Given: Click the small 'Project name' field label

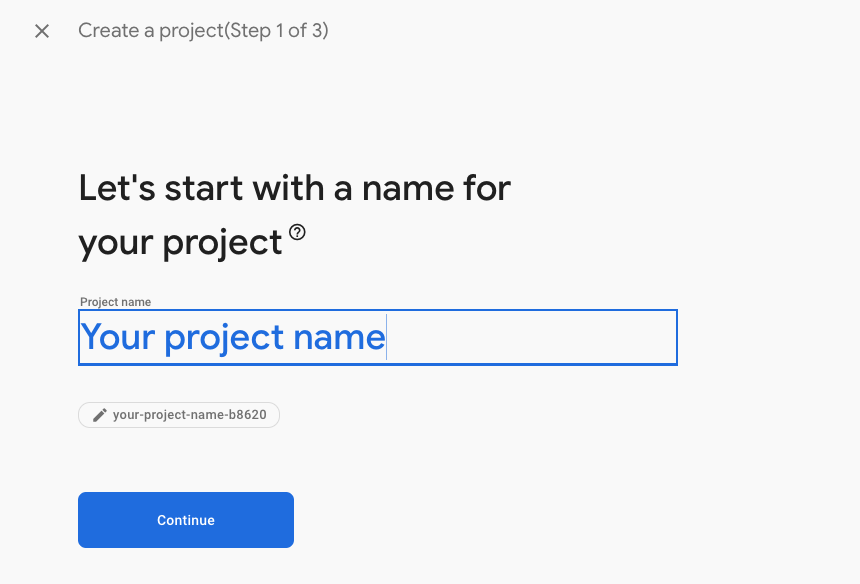Looking at the screenshot, I should (x=115, y=302).
